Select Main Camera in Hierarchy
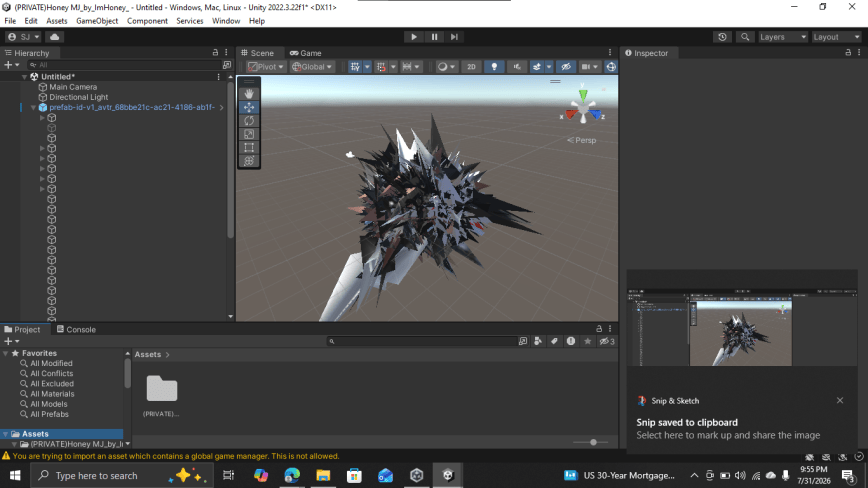The image size is (868, 488). [73, 87]
